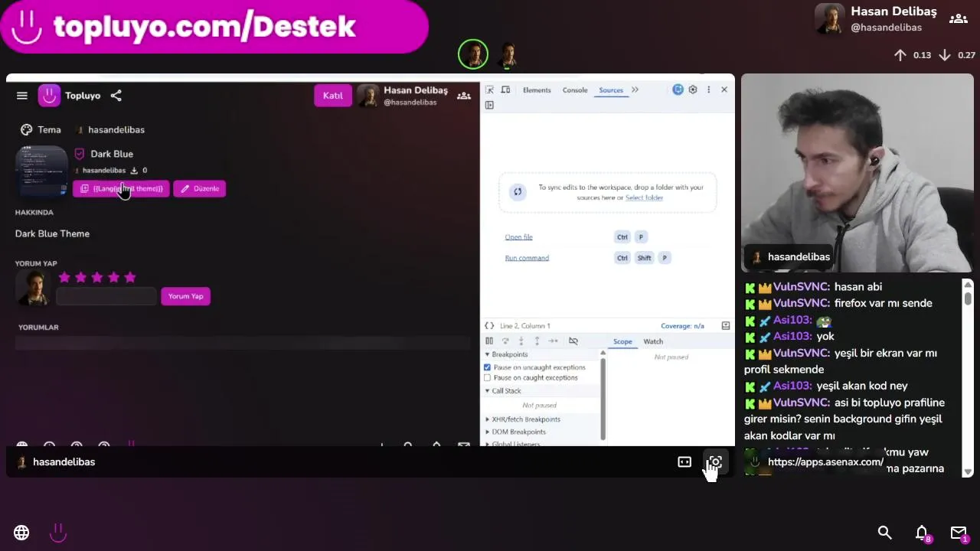
Task: Click the globe icon at bottom left
Action: [21, 533]
